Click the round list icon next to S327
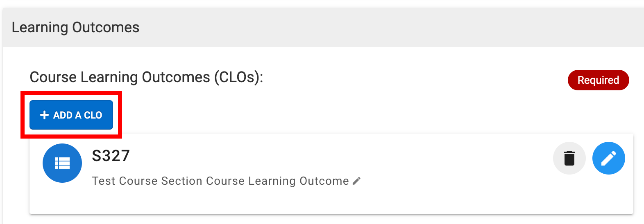644x224 pixels. (x=62, y=163)
